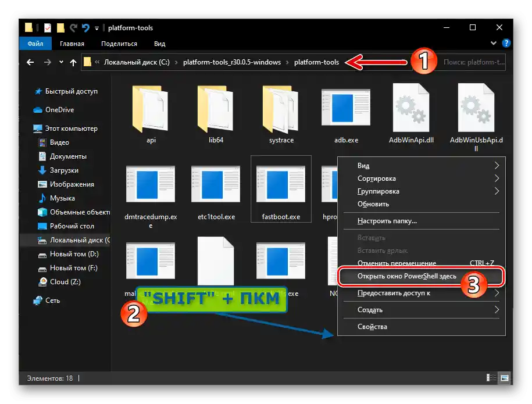Navigate back with the back arrow
The image size is (532, 404).
30,62
